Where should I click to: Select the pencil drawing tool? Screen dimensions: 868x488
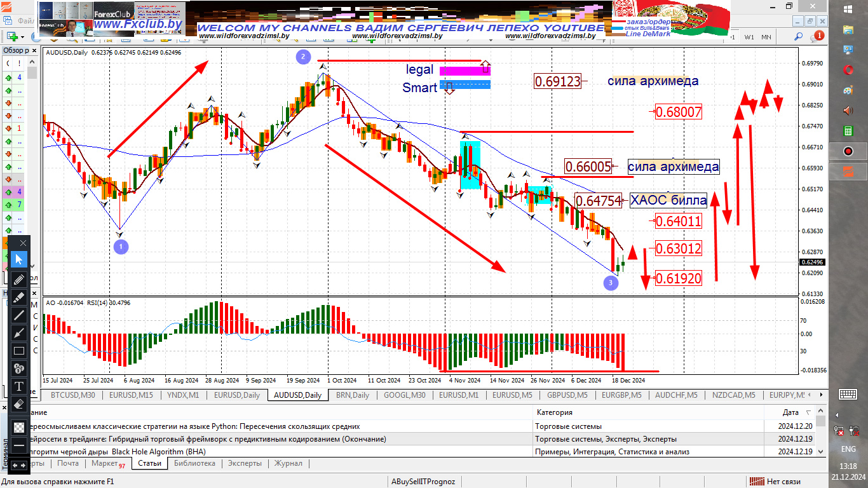click(x=19, y=278)
